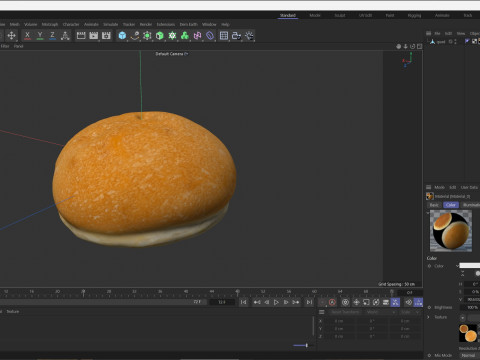Click the viewport zoom navigation icon
The width and height of the screenshot is (480, 360).
point(406,46)
